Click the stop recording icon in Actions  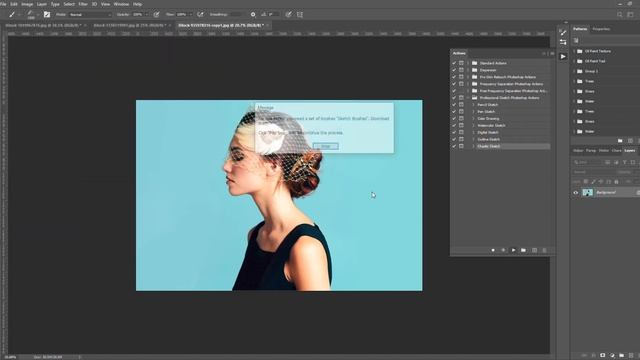coord(493,250)
